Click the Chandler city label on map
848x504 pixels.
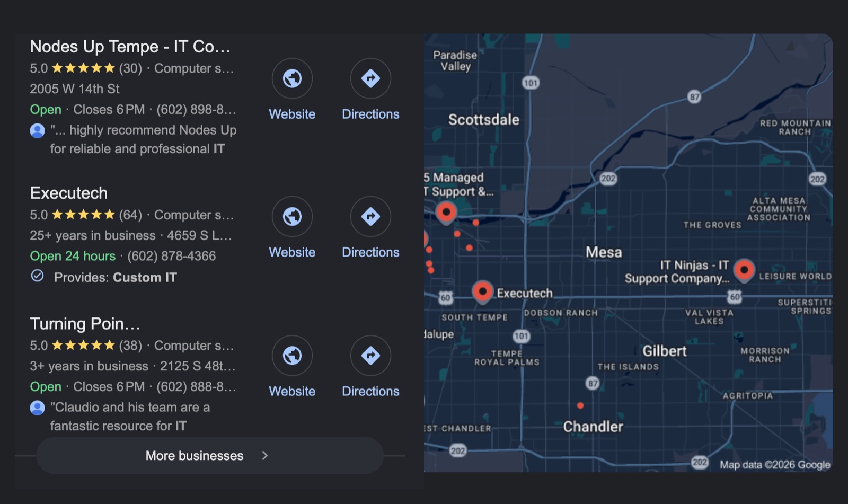[593, 427]
